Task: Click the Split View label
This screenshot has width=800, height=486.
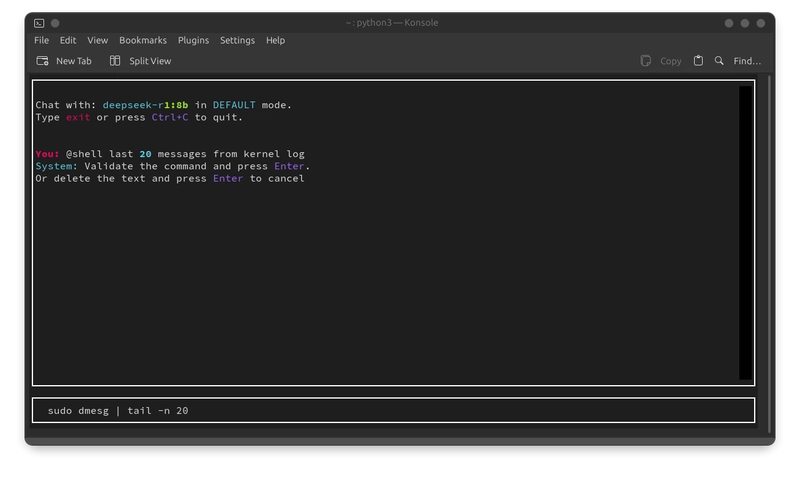Action: [150, 61]
